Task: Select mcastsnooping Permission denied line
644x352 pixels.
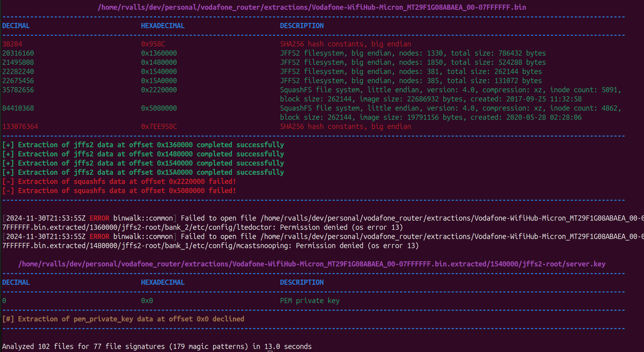Action: 210,245
